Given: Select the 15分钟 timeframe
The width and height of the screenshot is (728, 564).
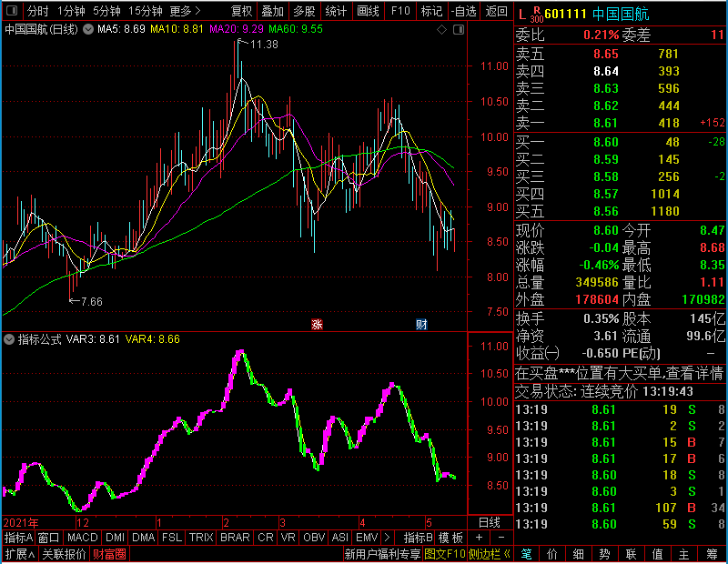Looking at the screenshot, I should (x=146, y=11).
